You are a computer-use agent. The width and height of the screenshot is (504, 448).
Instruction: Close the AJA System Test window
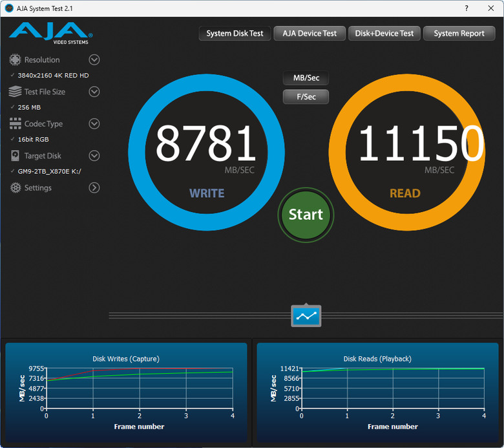point(491,8)
